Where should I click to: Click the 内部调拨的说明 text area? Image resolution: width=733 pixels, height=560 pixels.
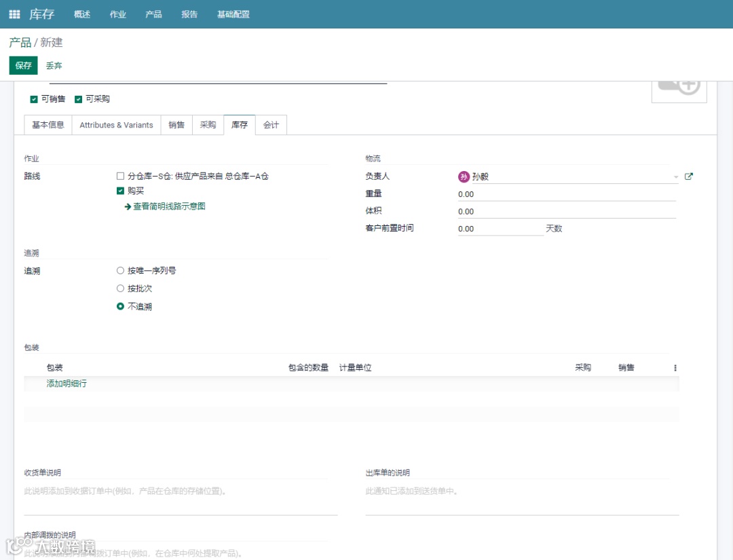pyautogui.click(x=181, y=553)
